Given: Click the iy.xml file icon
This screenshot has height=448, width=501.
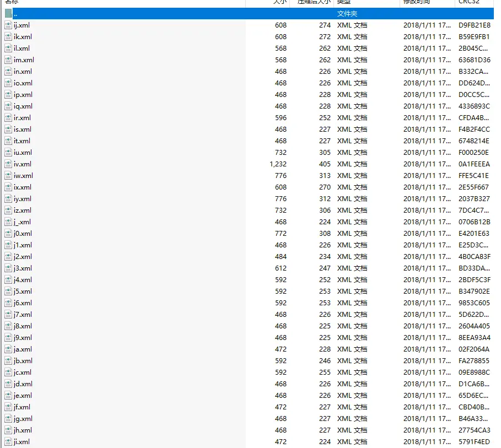Looking at the screenshot, I should (x=8, y=199).
